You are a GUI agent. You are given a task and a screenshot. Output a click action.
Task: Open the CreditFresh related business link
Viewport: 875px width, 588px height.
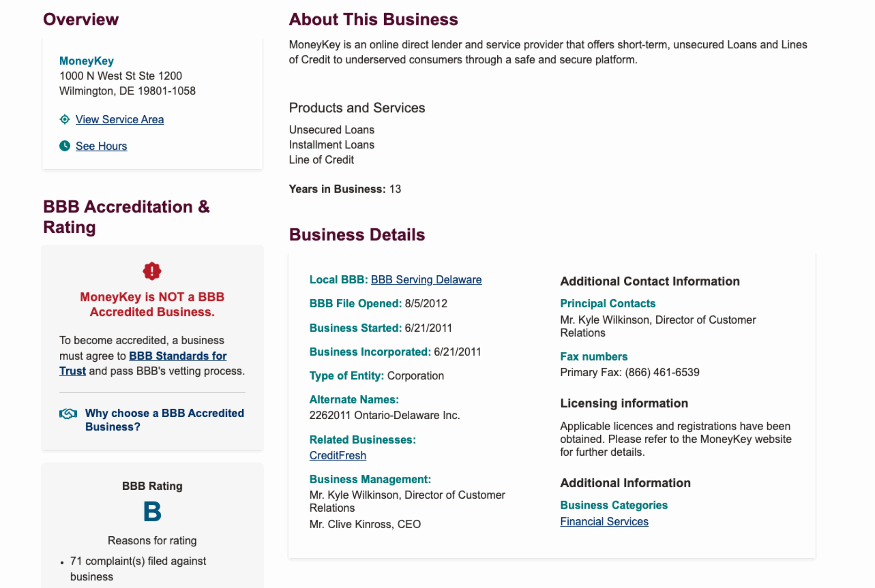pyautogui.click(x=338, y=456)
